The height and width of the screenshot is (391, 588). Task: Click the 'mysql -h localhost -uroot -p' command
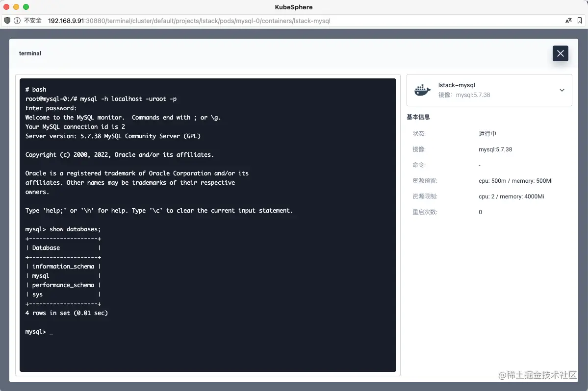point(128,99)
